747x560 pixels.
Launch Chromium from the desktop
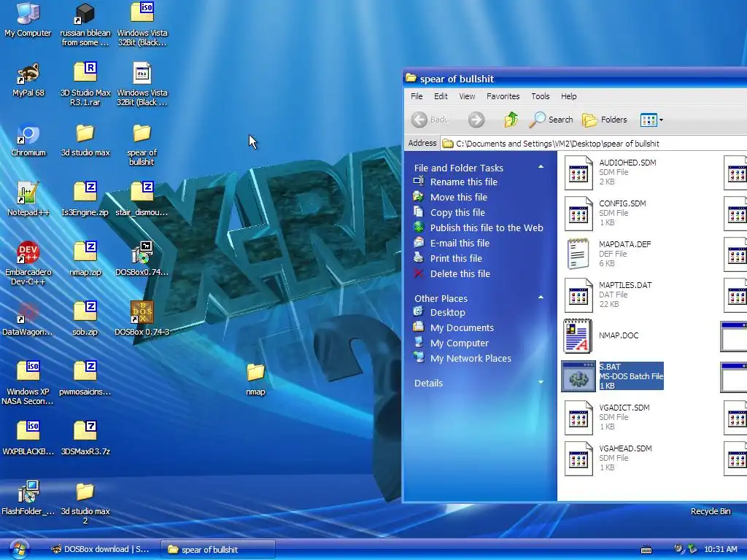point(28,140)
